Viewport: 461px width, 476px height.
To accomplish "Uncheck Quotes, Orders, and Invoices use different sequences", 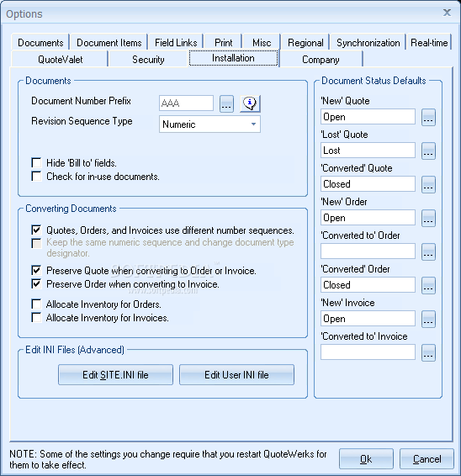I will [36, 230].
